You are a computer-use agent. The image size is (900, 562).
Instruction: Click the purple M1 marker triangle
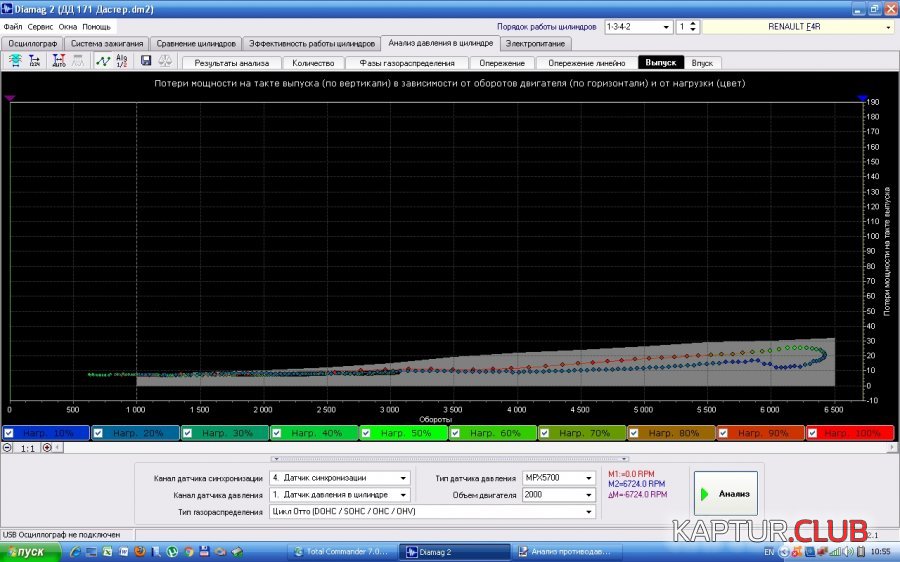click(x=9, y=98)
